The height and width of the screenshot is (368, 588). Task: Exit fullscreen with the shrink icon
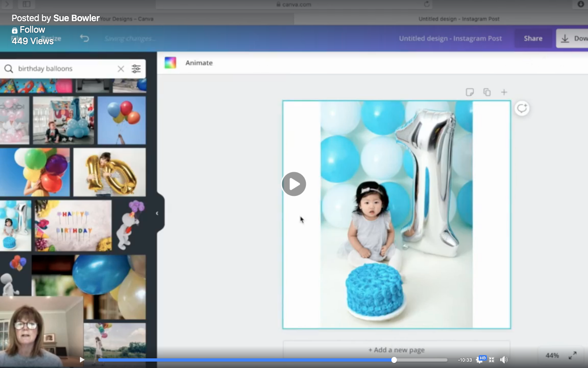[x=492, y=360]
